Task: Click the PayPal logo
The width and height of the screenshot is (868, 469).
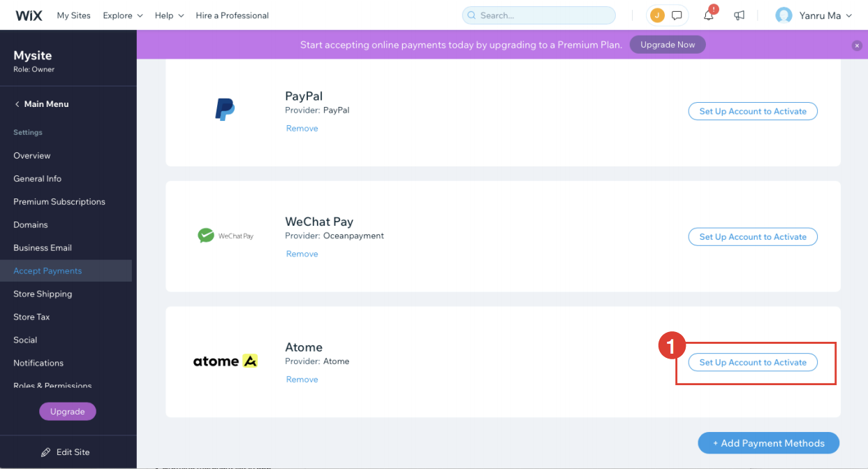Action: coord(226,108)
